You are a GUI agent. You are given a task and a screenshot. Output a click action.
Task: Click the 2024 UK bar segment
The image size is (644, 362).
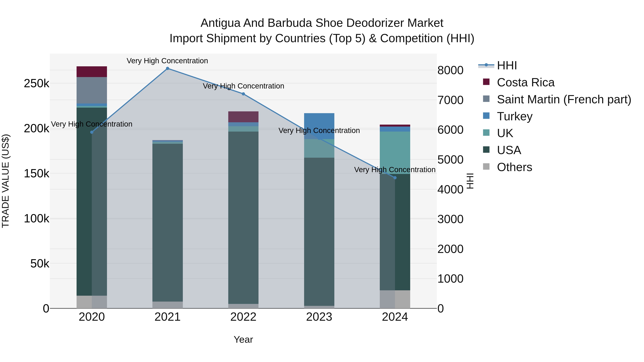click(x=395, y=153)
